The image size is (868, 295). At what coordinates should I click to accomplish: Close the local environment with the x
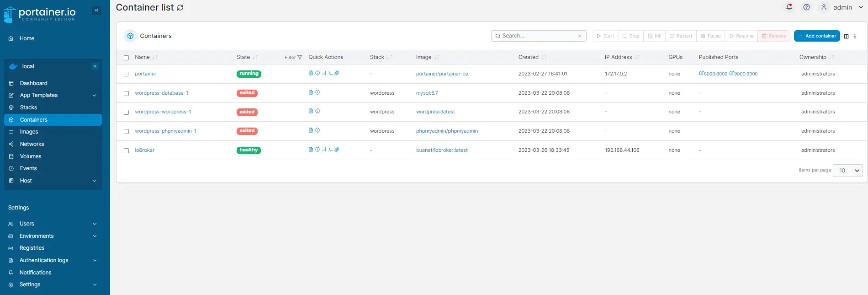click(95, 66)
